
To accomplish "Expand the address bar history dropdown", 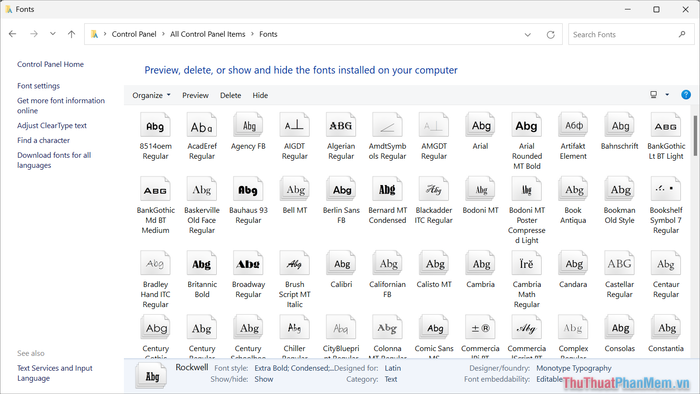I will [527, 34].
